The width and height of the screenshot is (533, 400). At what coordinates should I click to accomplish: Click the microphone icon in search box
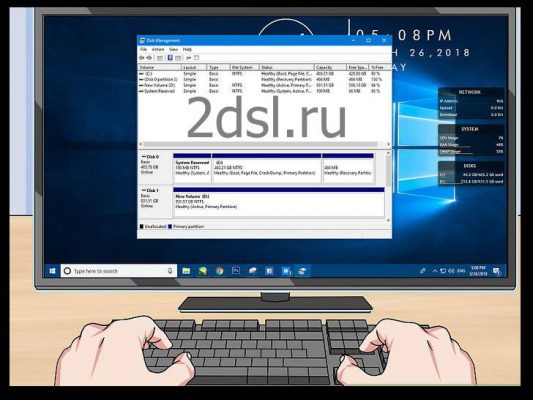click(x=170, y=271)
